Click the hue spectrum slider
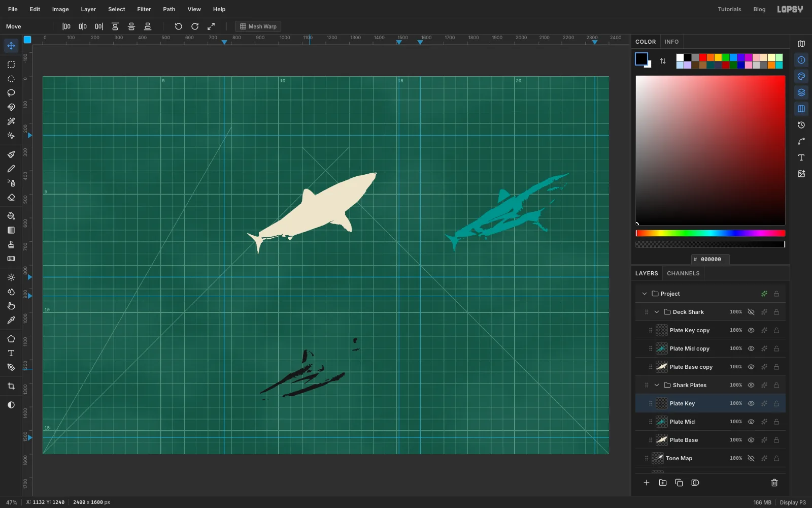812x508 pixels. pos(710,233)
